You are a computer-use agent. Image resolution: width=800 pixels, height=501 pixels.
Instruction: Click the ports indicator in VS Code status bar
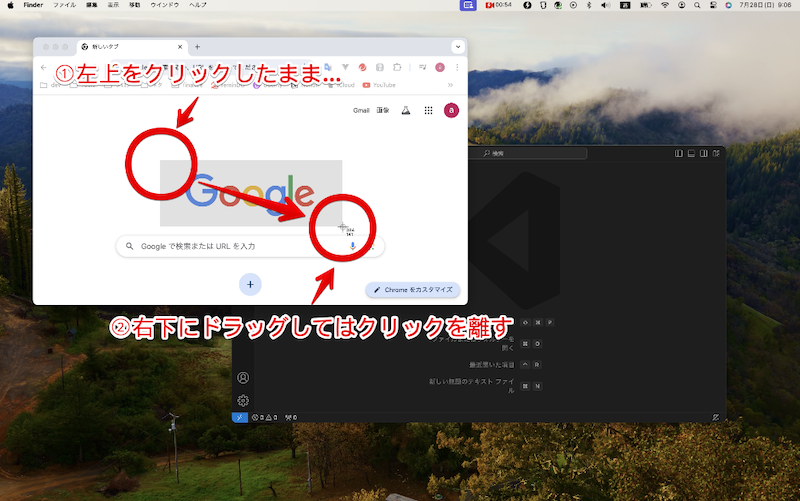(291, 417)
